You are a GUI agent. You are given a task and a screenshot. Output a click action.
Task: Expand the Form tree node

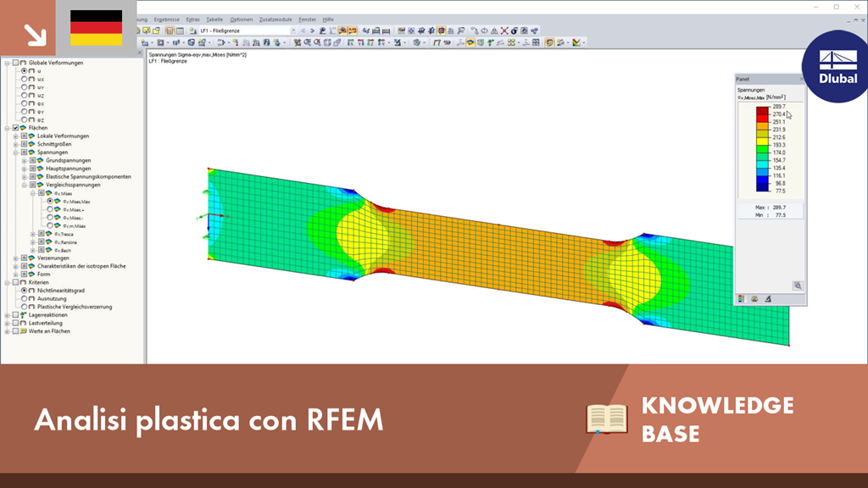pos(15,274)
